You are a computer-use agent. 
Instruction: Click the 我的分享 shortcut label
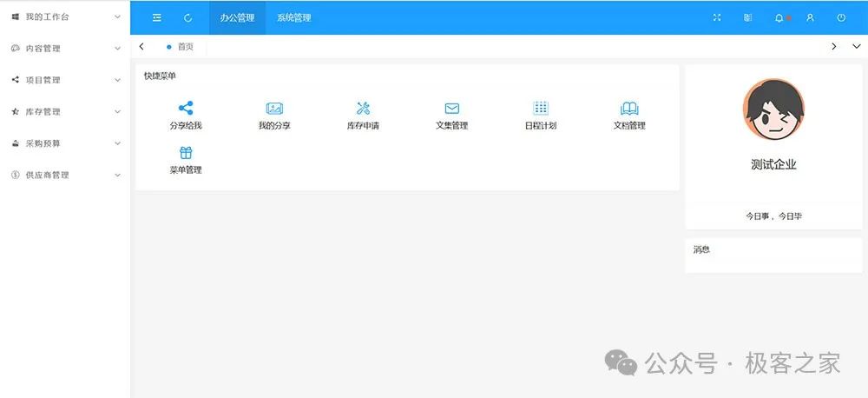point(274,126)
